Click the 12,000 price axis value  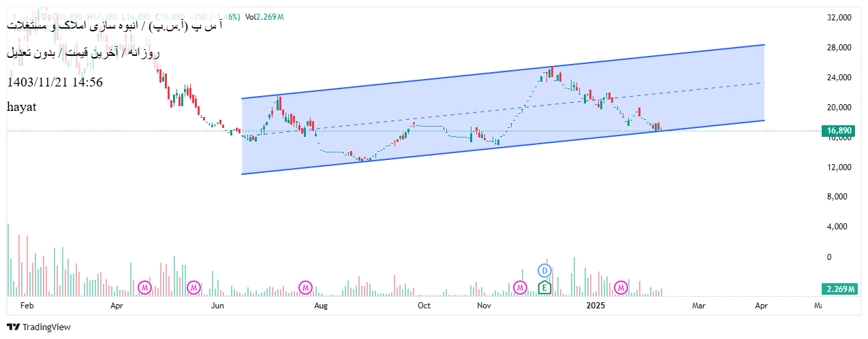[838, 167]
